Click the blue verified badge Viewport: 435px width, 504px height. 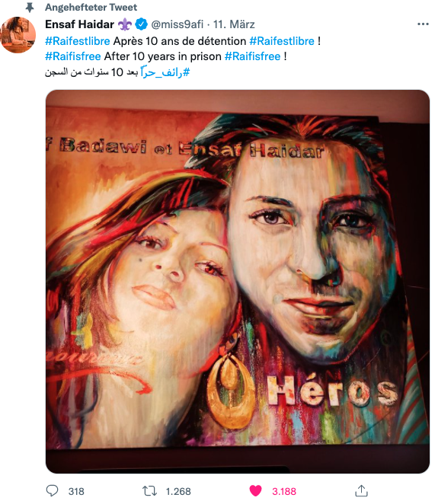point(141,24)
